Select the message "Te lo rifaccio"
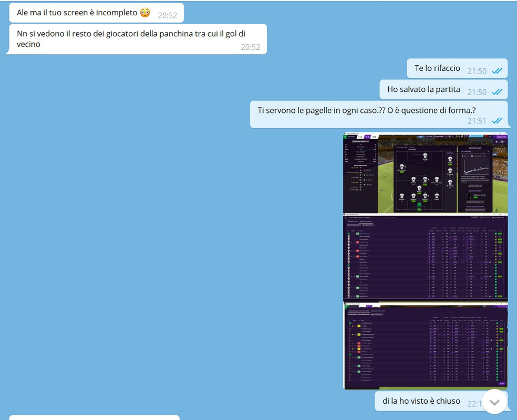 point(457,69)
